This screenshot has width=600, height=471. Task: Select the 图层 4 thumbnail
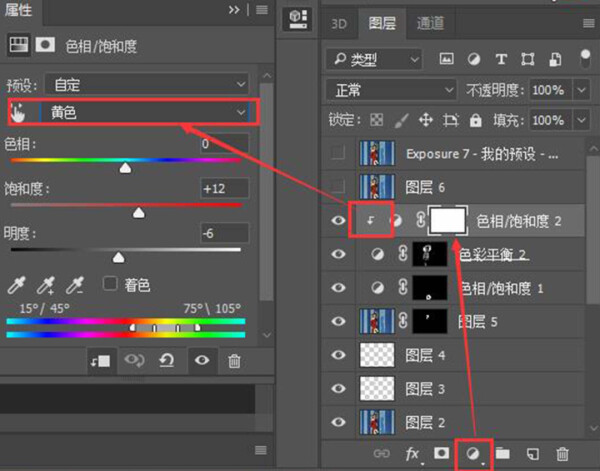[377, 355]
